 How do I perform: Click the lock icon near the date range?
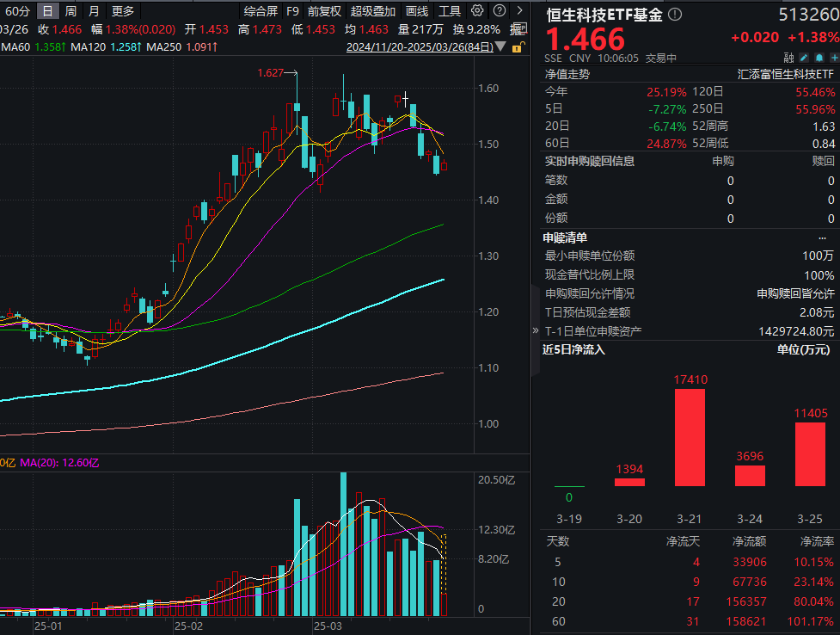coord(518,48)
